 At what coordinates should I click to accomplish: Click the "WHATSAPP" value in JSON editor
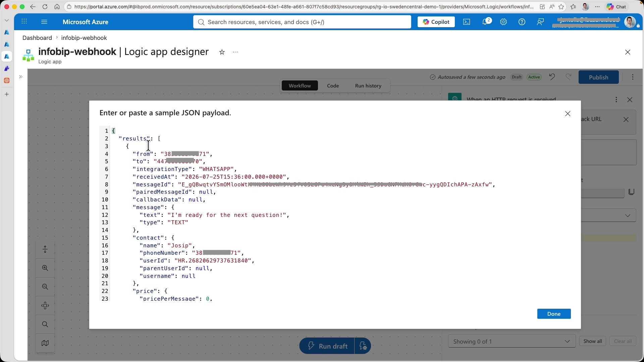click(216, 169)
